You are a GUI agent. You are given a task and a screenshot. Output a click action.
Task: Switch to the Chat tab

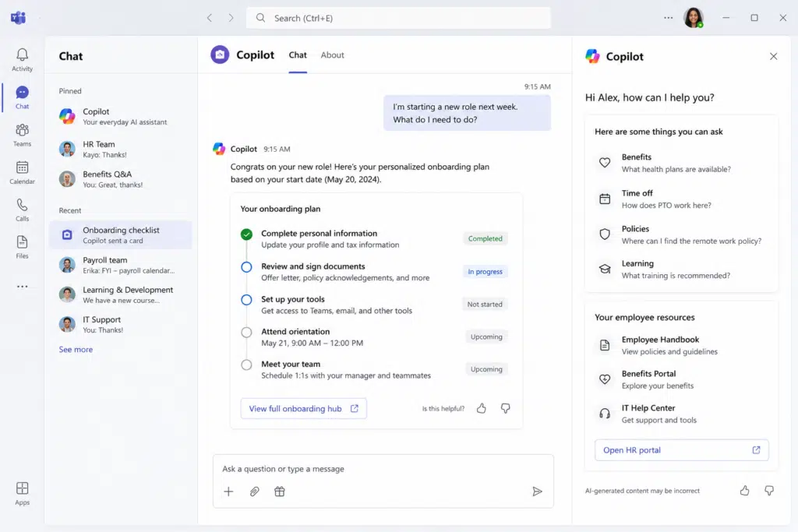coord(298,55)
